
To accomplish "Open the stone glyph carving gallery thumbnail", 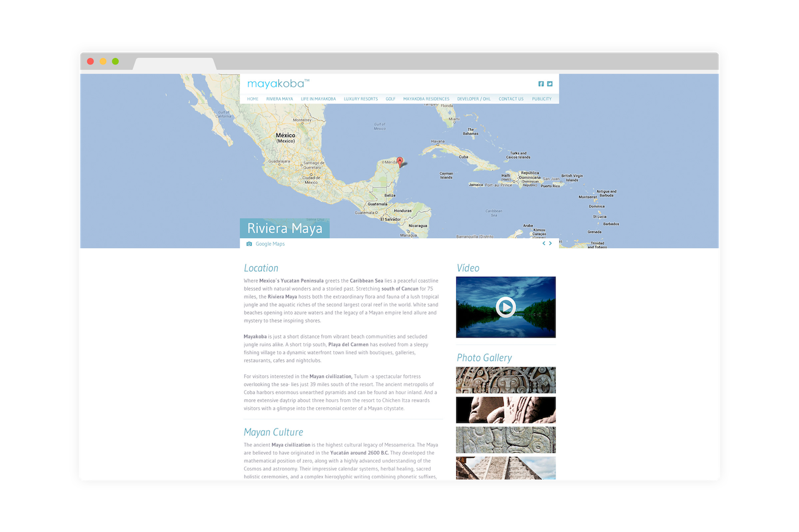I will pyautogui.click(x=506, y=440).
